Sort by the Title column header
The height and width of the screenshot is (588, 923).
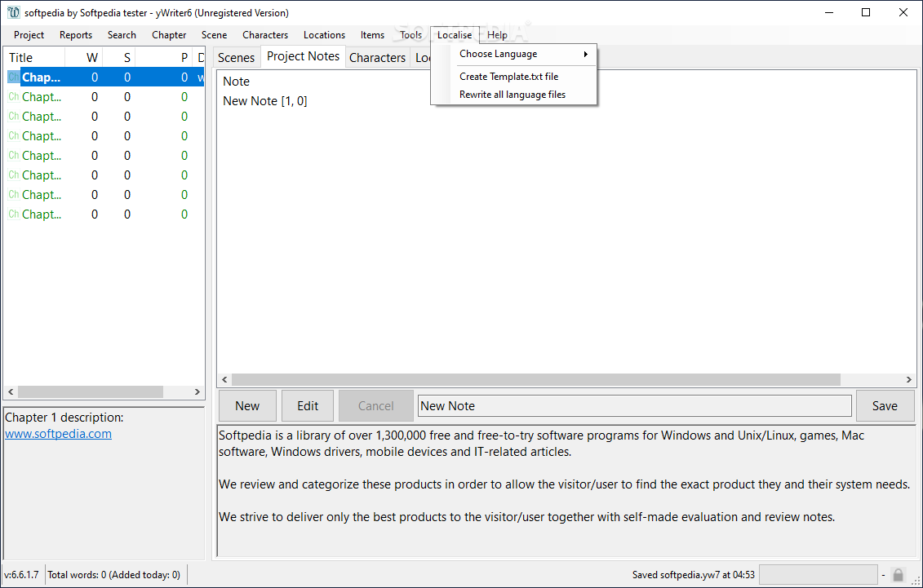point(35,58)
